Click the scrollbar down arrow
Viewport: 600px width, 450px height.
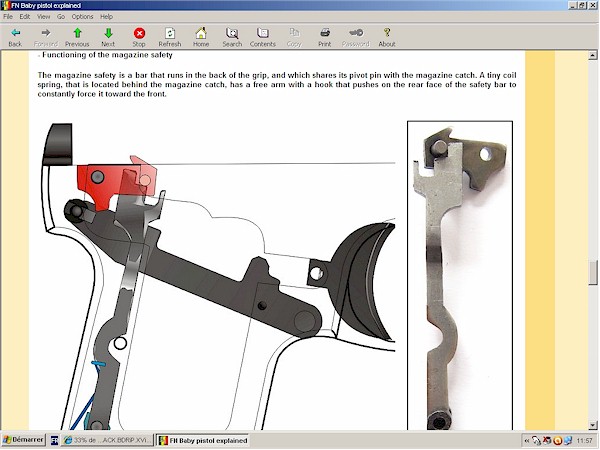coord(593,425)
